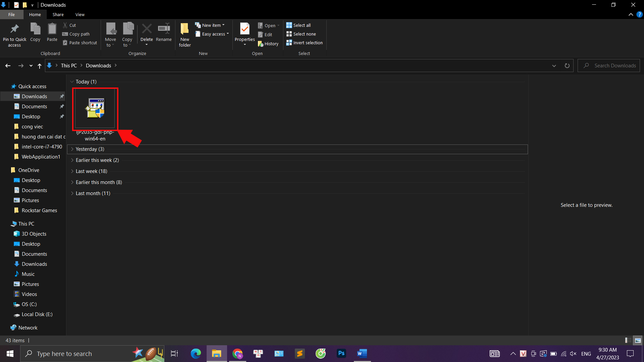Click Edit in the ribbon

[x=265, y=35]
